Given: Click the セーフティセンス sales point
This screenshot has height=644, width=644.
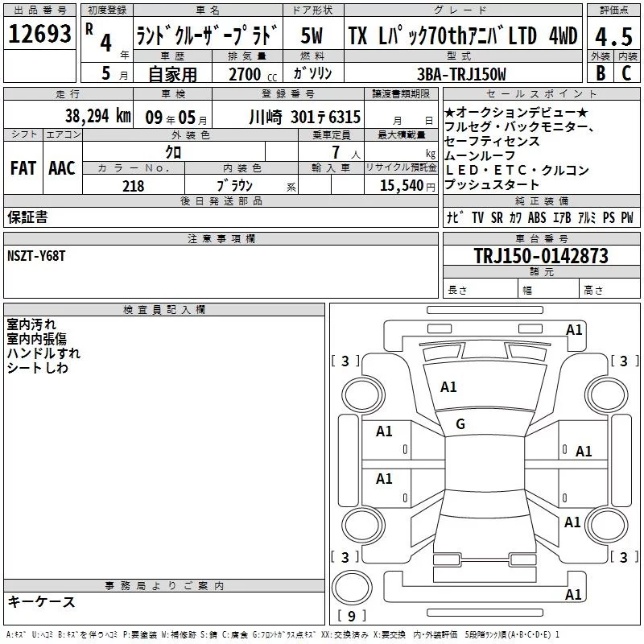Looking at the screenshot, I should (492, 142).
